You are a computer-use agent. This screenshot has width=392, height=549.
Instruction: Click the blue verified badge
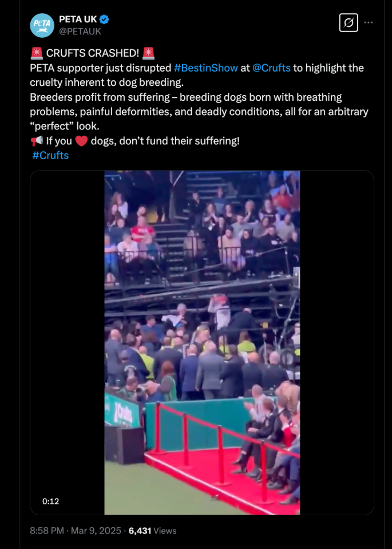click(x=104, y=19)
